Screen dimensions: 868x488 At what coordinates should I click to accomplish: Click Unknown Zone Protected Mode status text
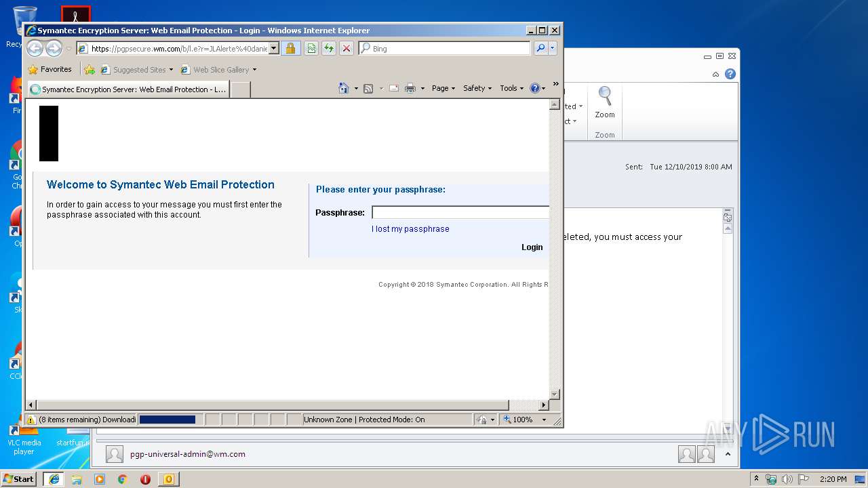[364, 420]
